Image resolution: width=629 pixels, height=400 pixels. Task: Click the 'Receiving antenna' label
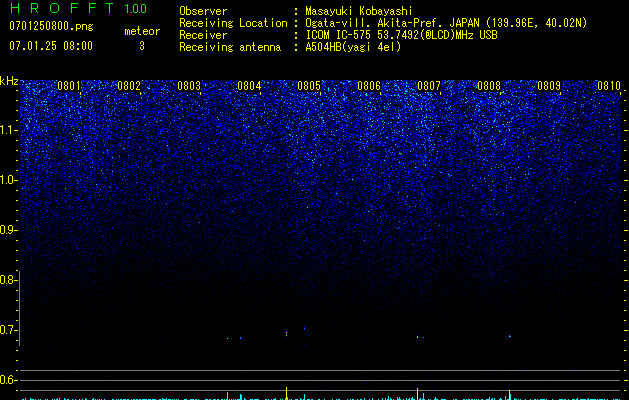pyautogui.click(x=230, y=47)
